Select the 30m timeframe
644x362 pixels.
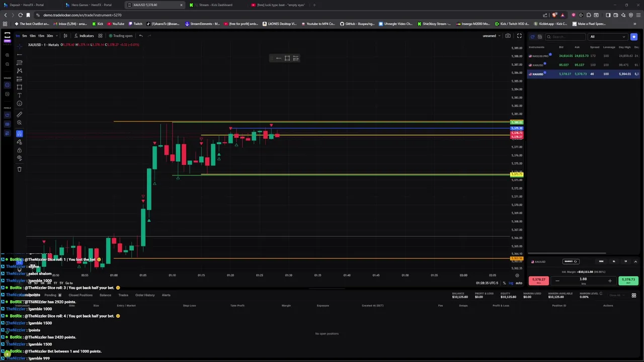pyautogui.click(x=50, y=36)
